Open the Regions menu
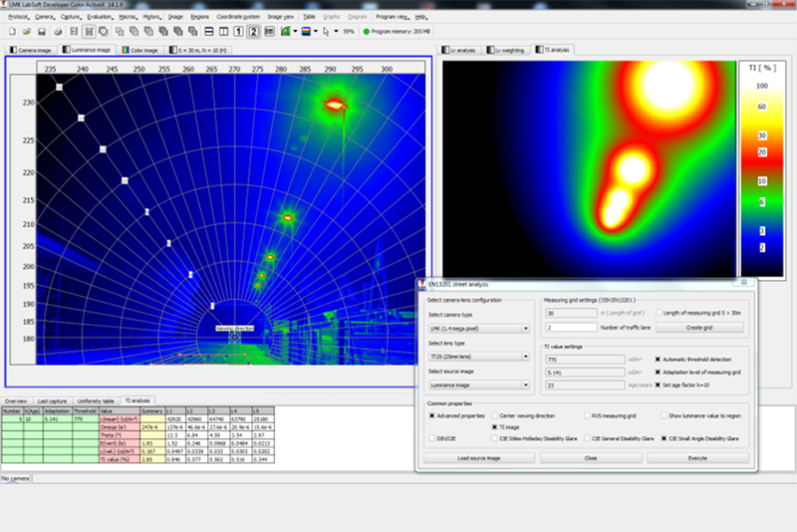Viewport: 797px width, 532px height. click(200, 17)
